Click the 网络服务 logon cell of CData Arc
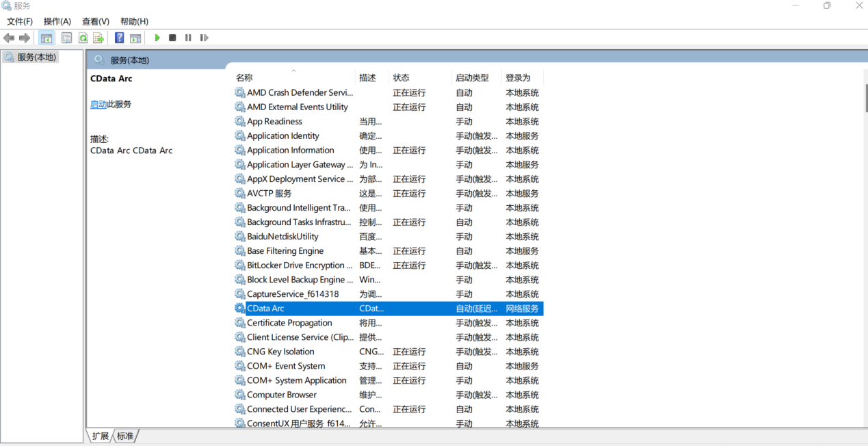The height and width of the screenshot is (446, 868). point(522,309)
